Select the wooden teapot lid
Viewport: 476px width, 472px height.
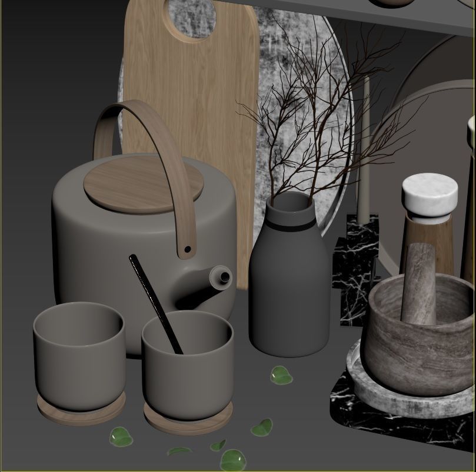[x=144, y=184]
